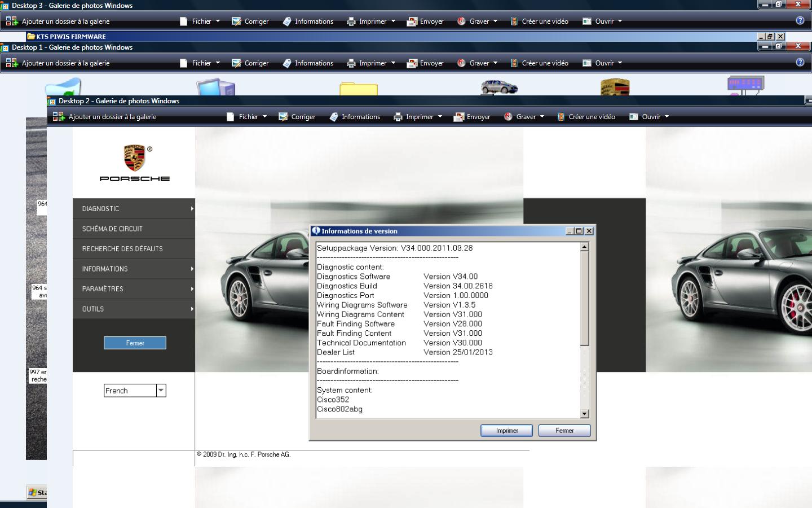Click the scroll down arrow in version dialog

tap(584, 414)
